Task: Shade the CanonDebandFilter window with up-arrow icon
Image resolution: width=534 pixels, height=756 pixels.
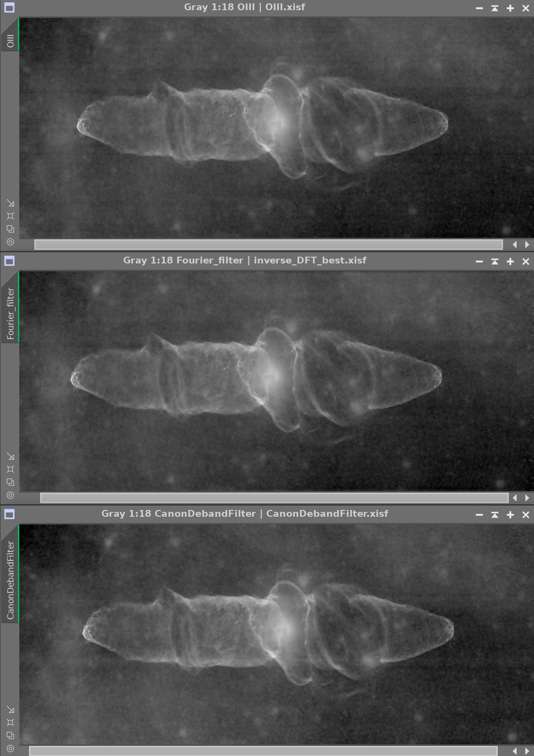Action: pyautogui.click(x=495, y=515)
